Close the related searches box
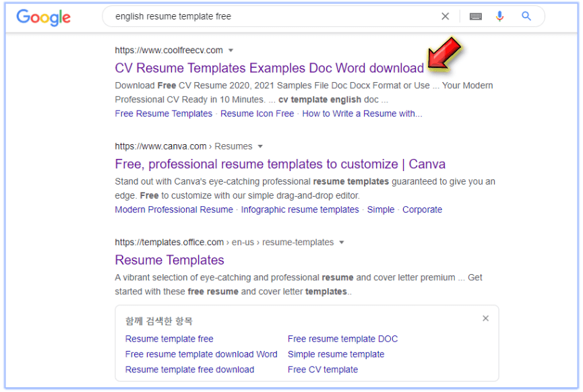This screenshot has width=583, height=392. coord(485,319)
